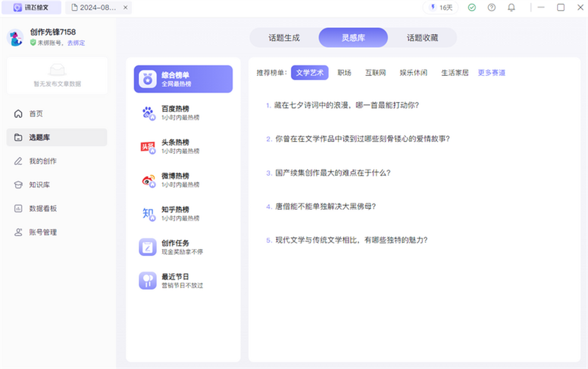
Task: Switch to the 话题生成 tab
Action: point(284,38)
